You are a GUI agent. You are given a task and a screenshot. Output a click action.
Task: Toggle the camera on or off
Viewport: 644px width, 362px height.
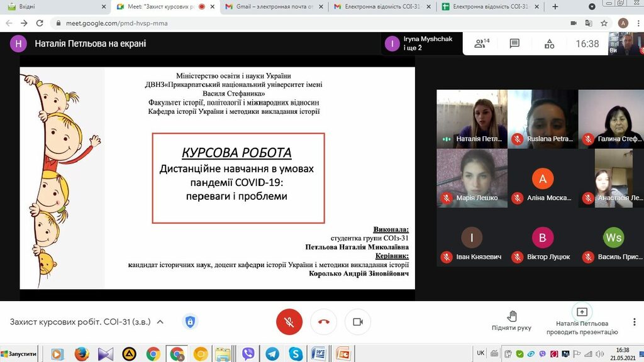click(x=358, y=322)
